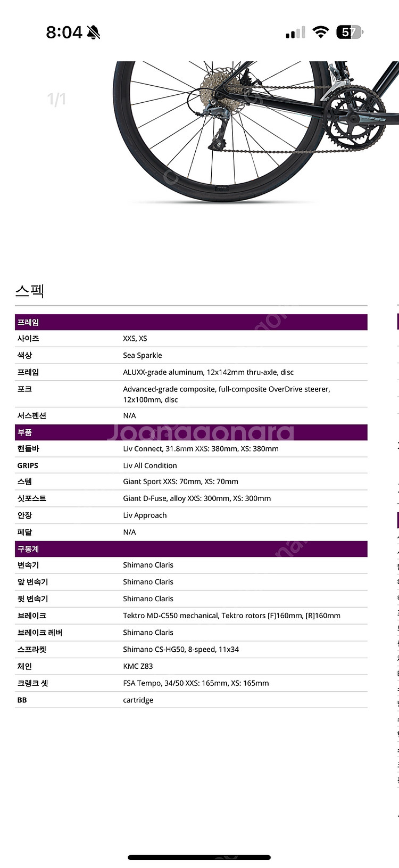Tap the FSA Tempo crankset value
This screenshot has width=399, height=868.
coord(196,683)
